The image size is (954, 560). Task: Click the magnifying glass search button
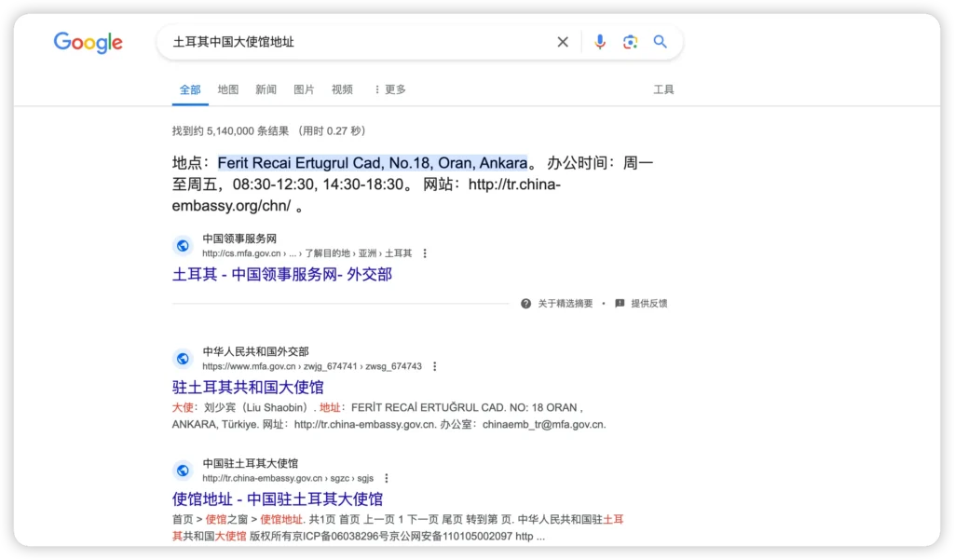click(661, 42)
